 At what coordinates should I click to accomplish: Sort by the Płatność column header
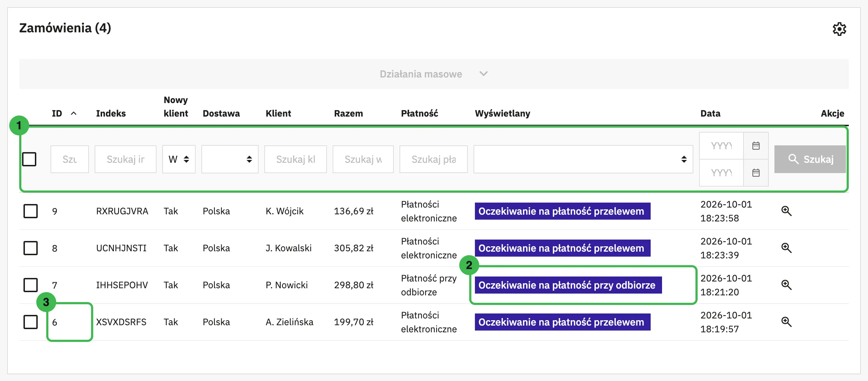419,113
